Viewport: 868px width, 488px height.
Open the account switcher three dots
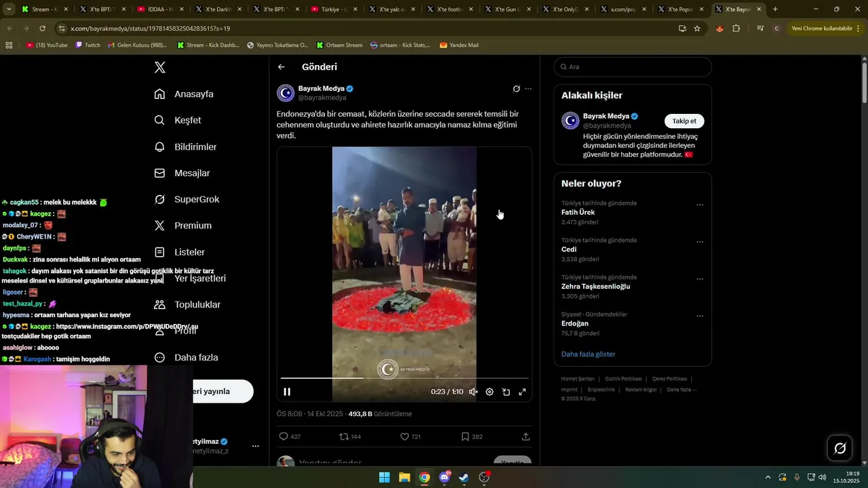pos(256,446)
